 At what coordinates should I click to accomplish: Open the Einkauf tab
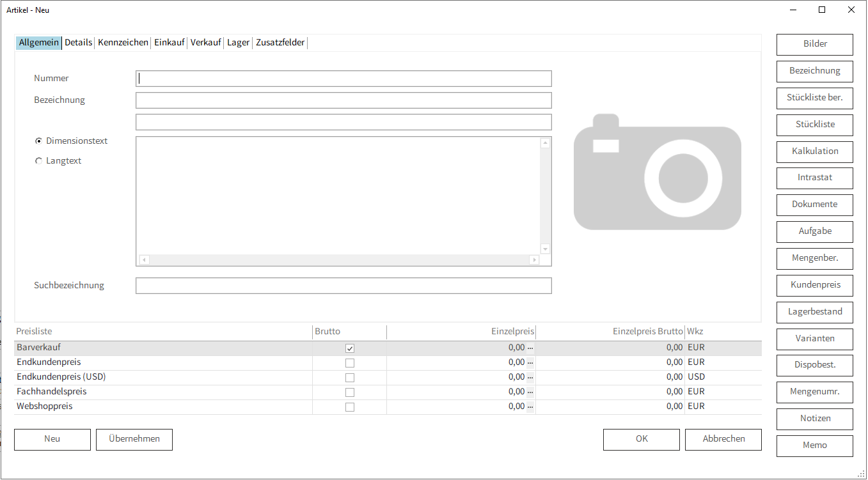[170, 43]
